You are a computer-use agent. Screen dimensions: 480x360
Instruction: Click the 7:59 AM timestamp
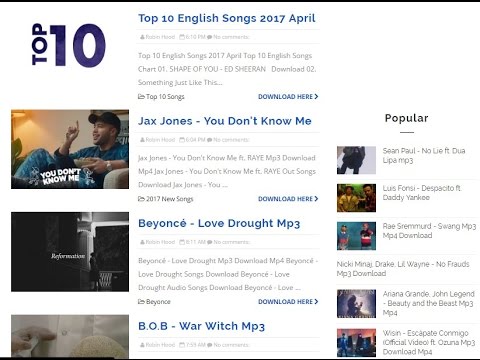(195, 345)
